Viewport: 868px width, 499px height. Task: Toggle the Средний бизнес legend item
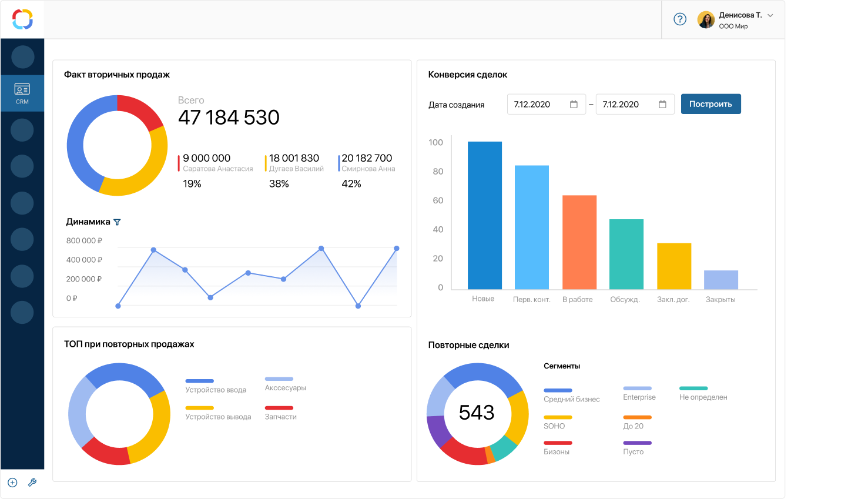[571, 396]
